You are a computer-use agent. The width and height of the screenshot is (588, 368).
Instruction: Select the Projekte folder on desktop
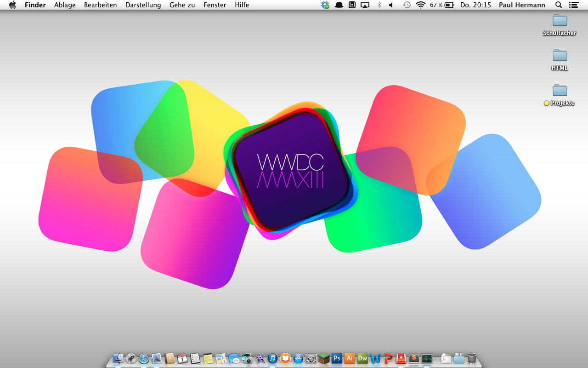pyautogui.click(x=560, y=91)
